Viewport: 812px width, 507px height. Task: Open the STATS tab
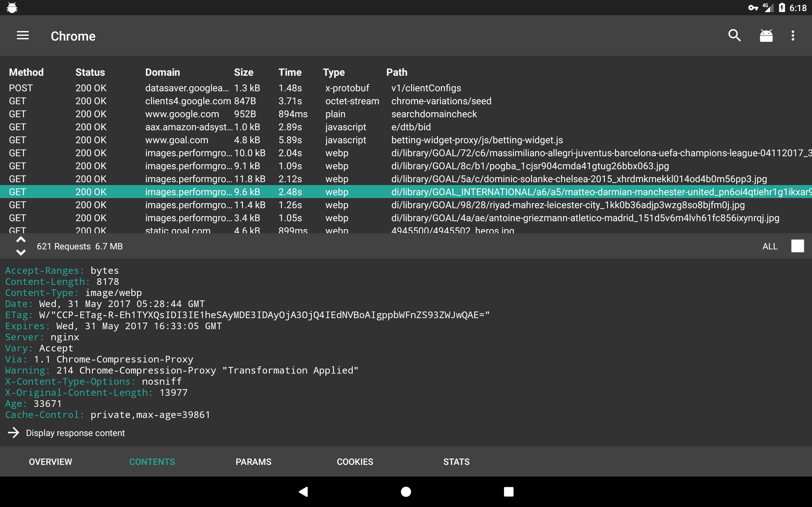click(x=456, y=462)
